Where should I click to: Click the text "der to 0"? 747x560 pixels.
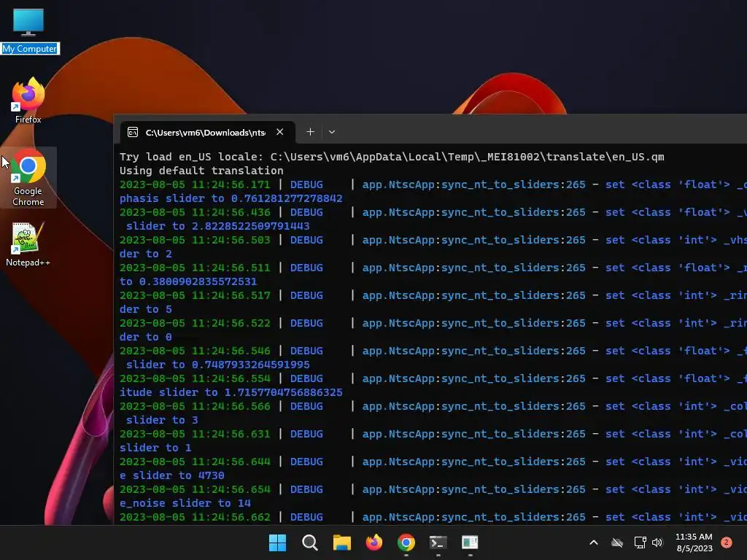click(x=146, y=337)
